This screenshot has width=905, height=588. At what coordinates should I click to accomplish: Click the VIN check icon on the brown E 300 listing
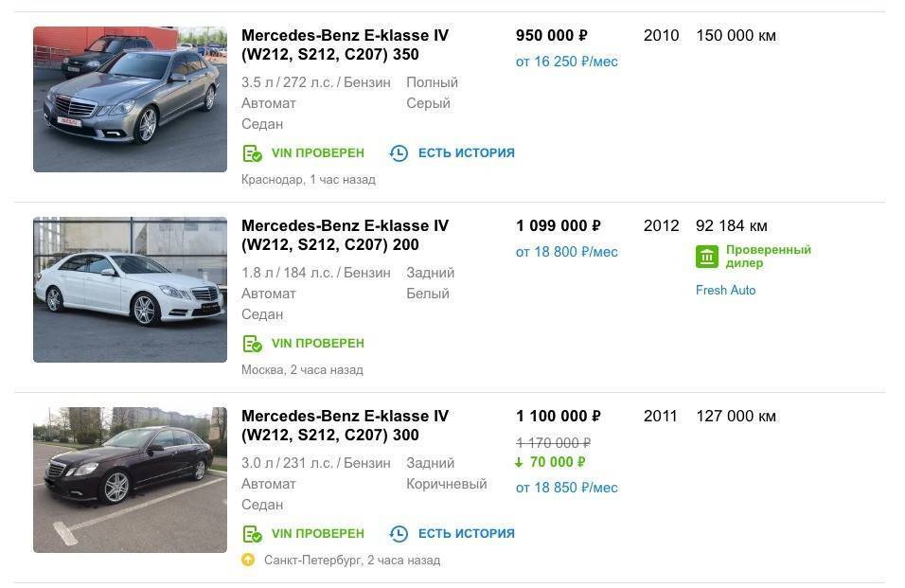[x=252, y=534]
